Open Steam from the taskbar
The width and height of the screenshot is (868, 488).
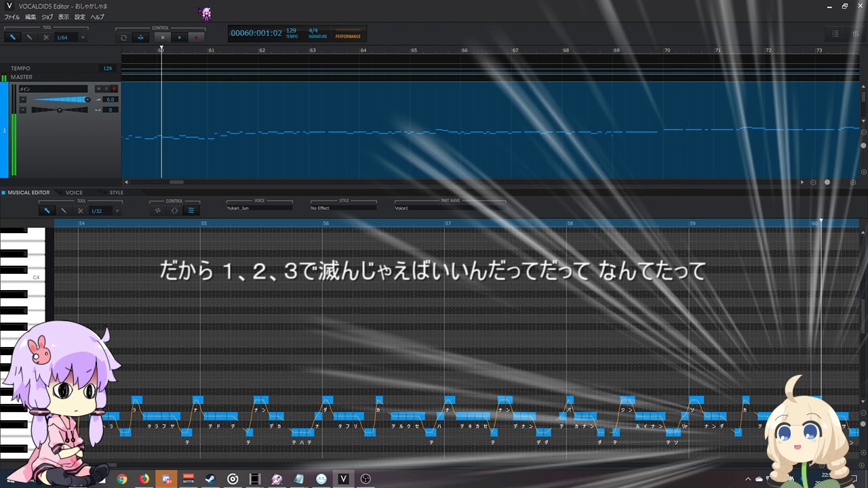(x=211, y=479)
